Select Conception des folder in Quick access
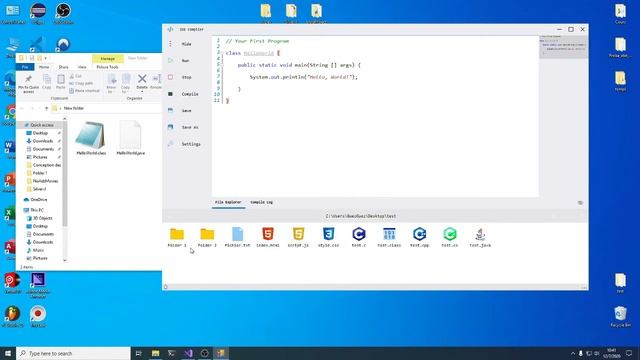640x360 pixels. pos(44,165)
